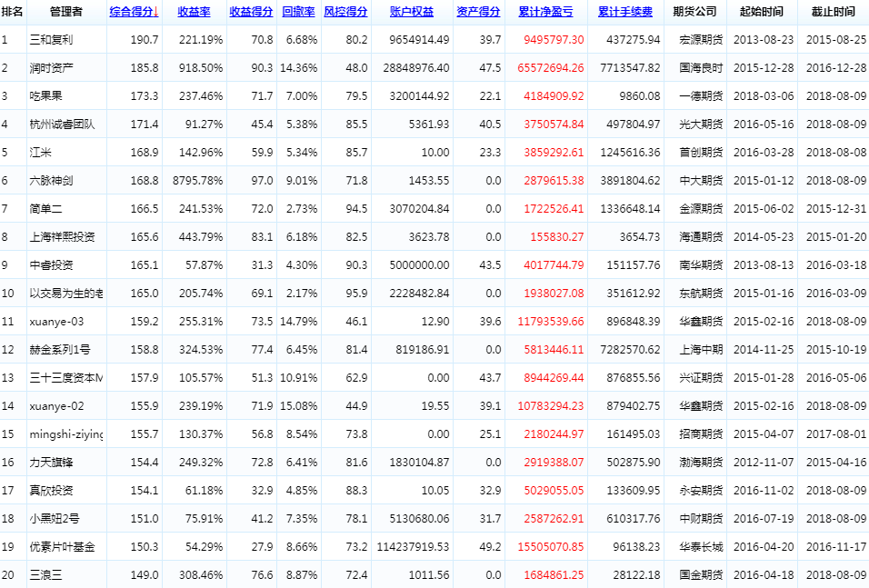Sort by 资产得分 column header
This screenshot has width=869, height=588.
(478, 12)
